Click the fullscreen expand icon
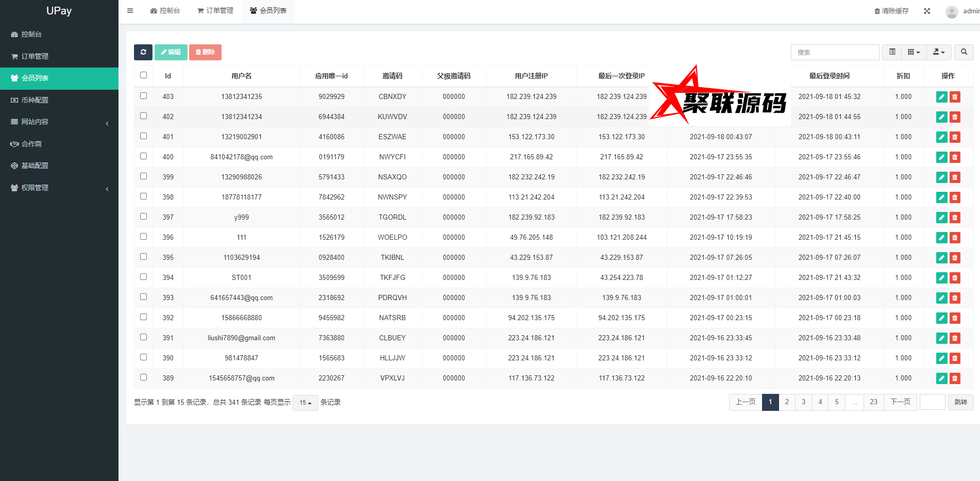 coord(927,11)
